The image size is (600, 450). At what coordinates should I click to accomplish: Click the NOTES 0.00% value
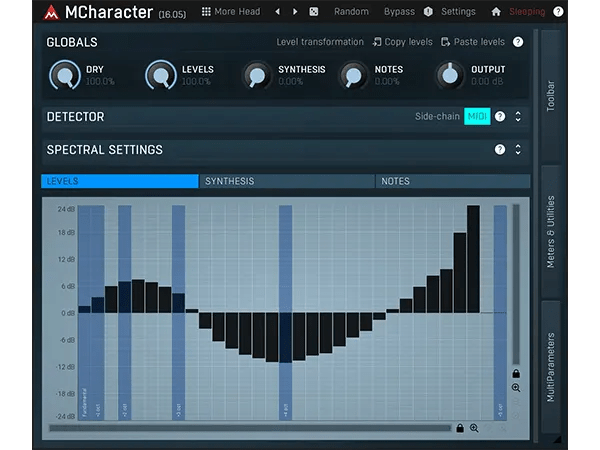pos(387,82)
